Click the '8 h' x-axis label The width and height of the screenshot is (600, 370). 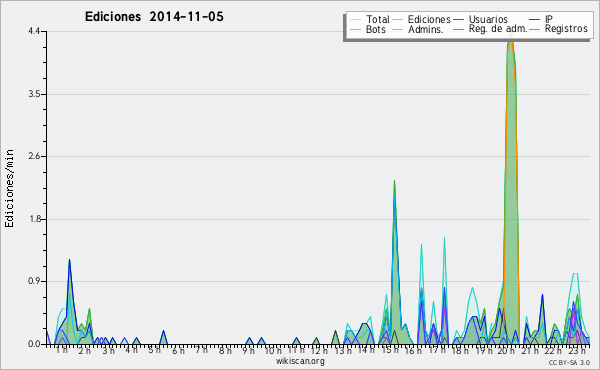click(225, 350)
